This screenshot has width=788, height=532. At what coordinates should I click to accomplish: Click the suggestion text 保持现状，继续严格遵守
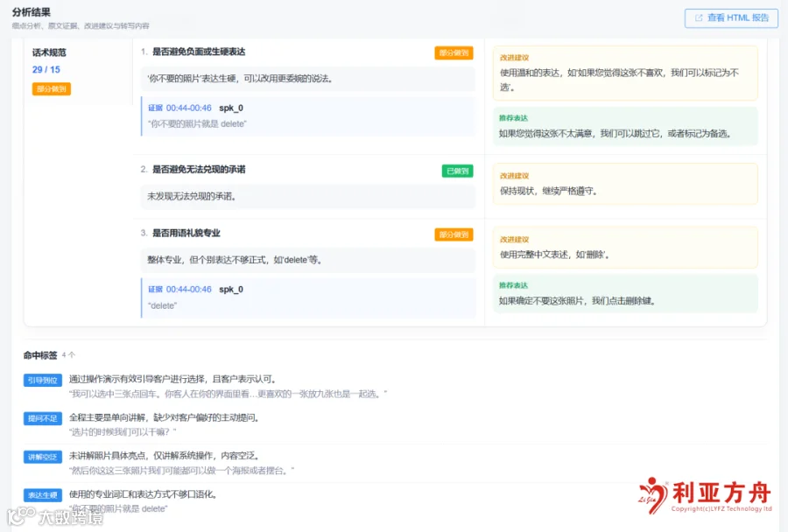pos(548,191)
